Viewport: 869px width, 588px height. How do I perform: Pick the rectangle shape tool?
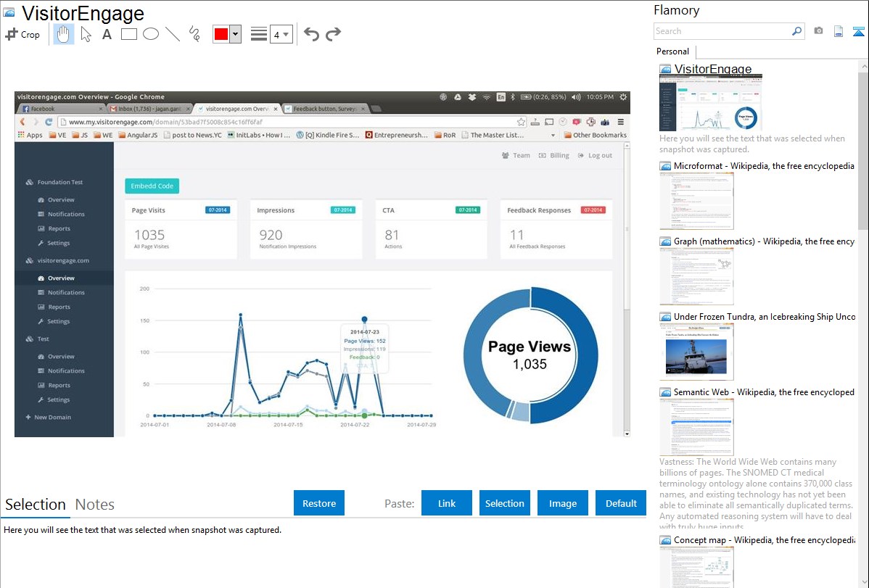[128, 34]
